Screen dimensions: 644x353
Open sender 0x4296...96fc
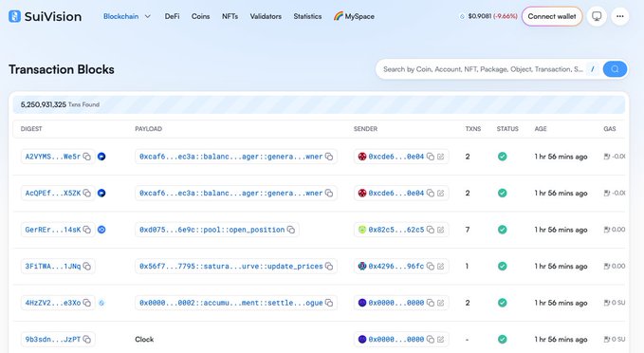pyautogui.click(x=396, y=267)
